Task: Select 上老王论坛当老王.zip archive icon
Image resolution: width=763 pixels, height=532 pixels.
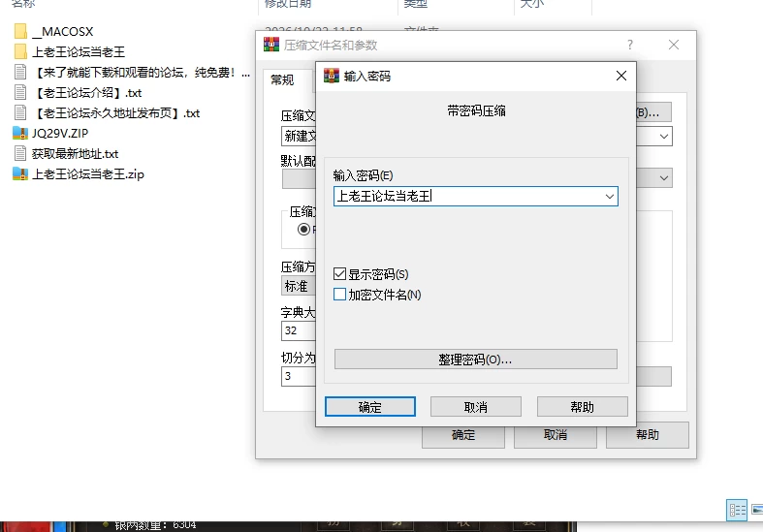Action: (20, 173)
